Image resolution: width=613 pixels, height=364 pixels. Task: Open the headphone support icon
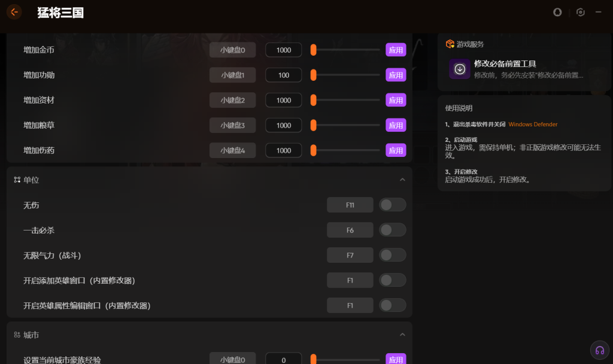point(599,350)
